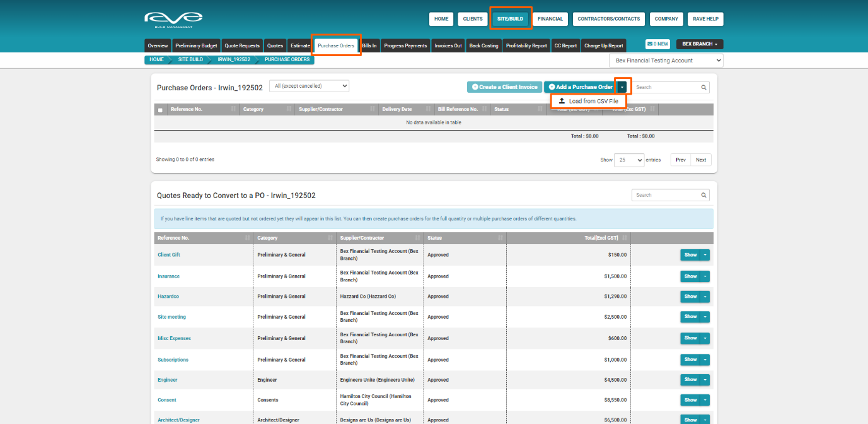Expand the Show dropdown on the Client Gift row
This screenshot has width=868, height=424.
tap(705, 254)
